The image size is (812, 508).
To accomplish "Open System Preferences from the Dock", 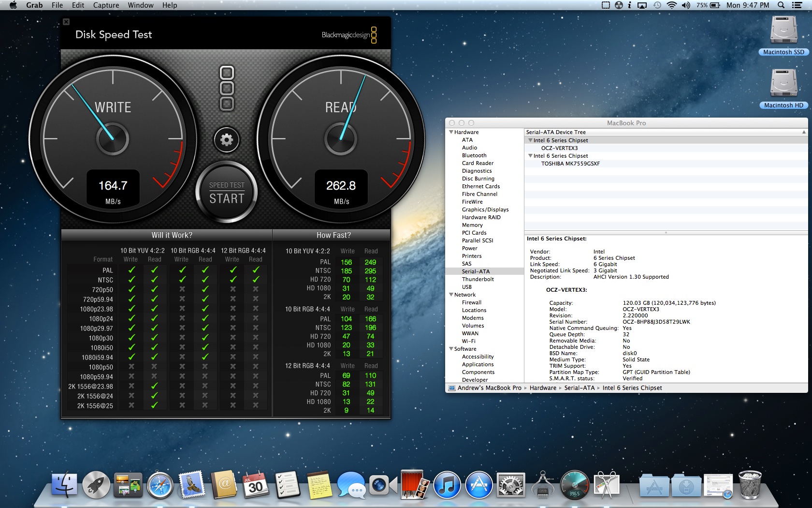I will point(510,485).
